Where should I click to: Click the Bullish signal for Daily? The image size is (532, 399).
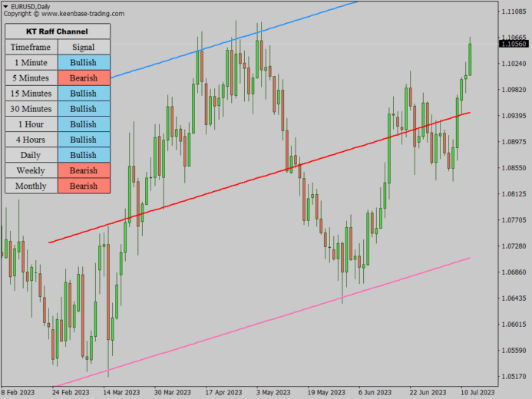84,155
